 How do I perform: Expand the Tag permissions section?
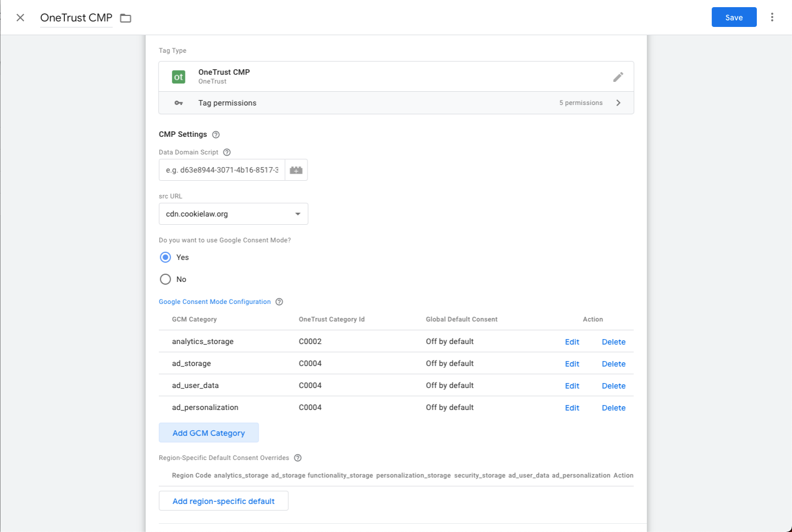[618, 103]
